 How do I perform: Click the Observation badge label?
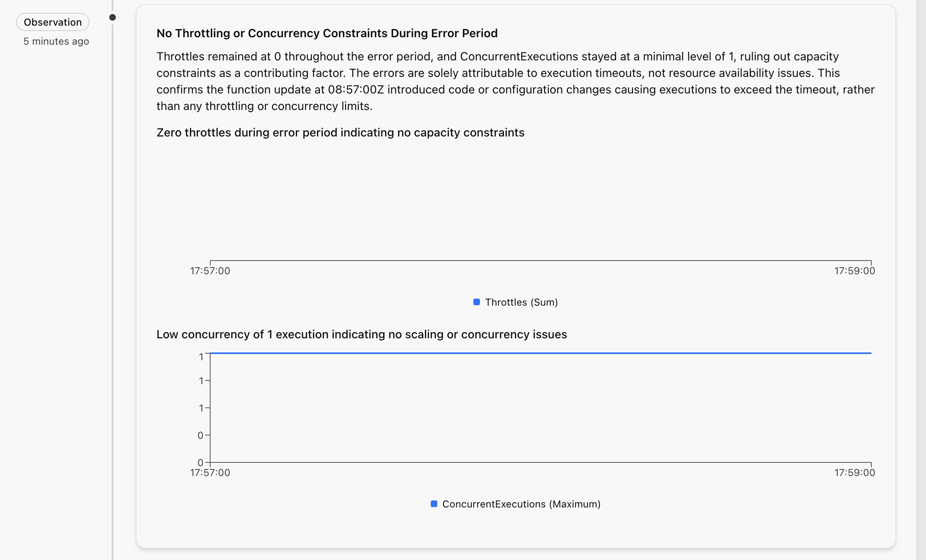(x=53, y=22)
